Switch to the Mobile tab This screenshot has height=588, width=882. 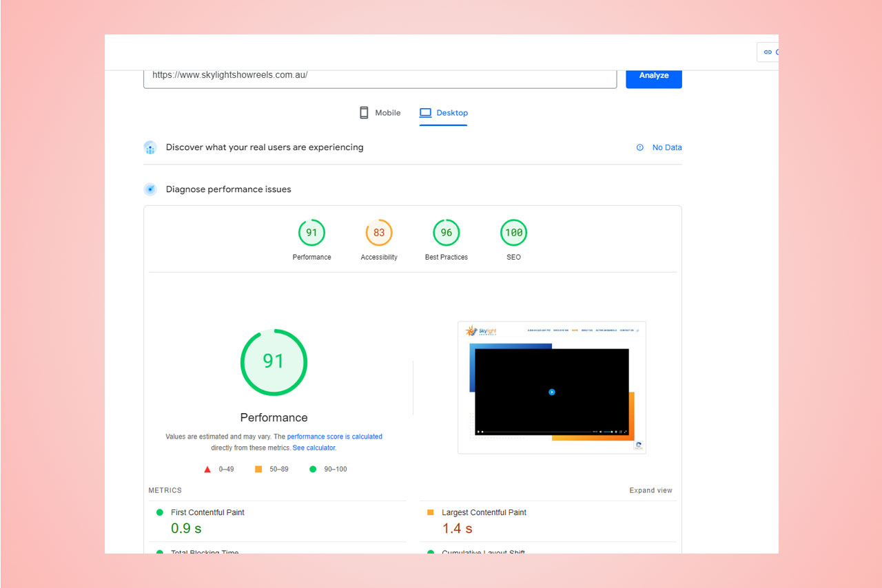(x=380, y=113)
